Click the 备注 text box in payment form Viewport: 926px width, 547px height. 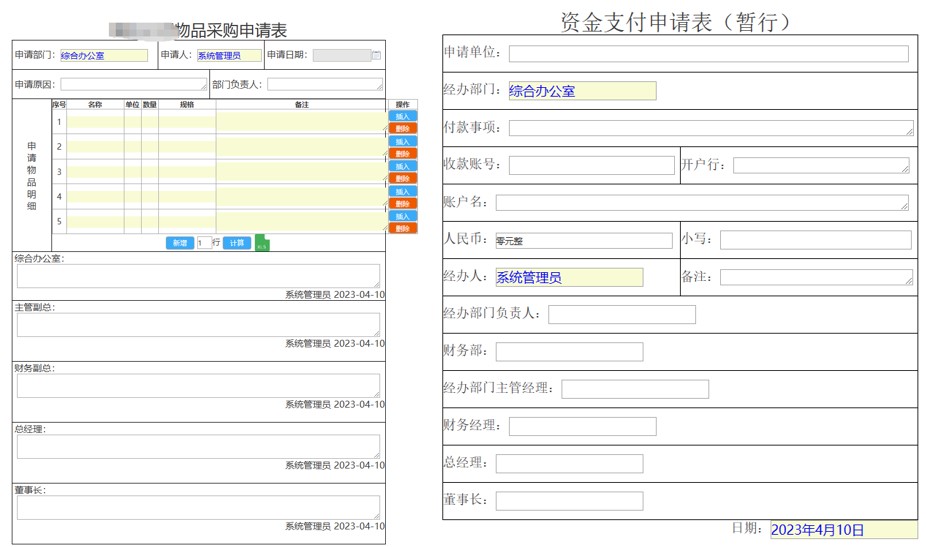pos(817,278)
